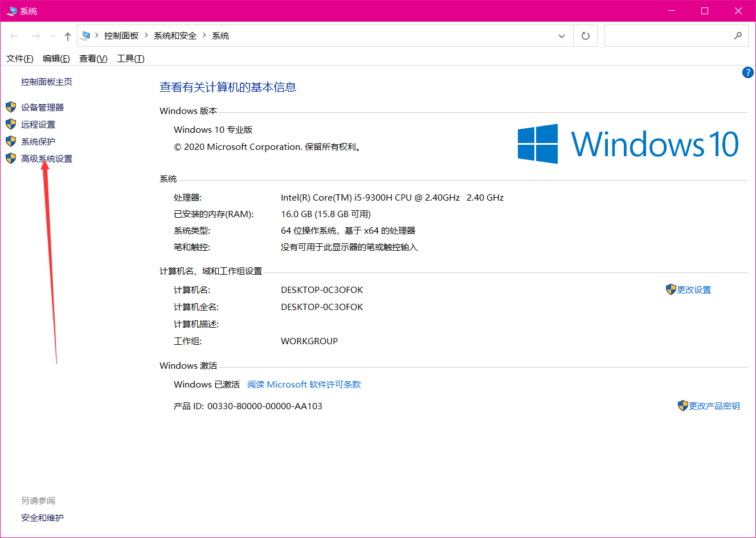This screenshot has height=538, width=756.
Task: Open 设备管理器 link
Action: (x=42, y=107)
